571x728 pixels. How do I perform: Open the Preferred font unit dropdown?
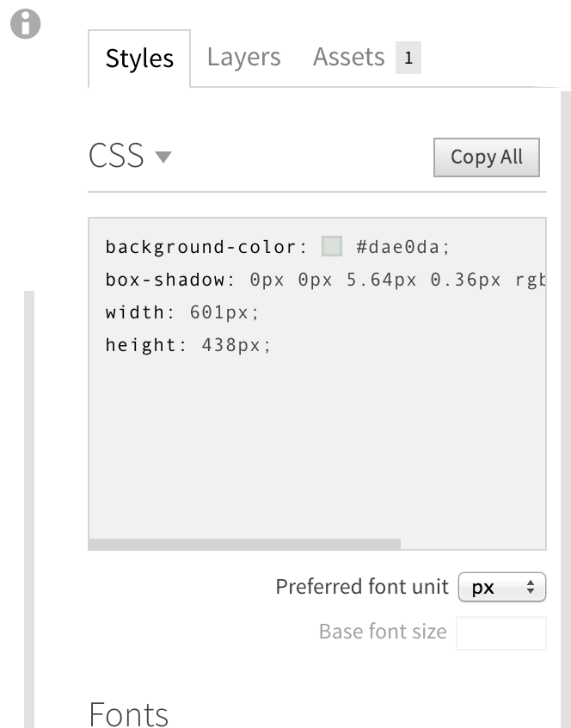click(x=502, y=588)
